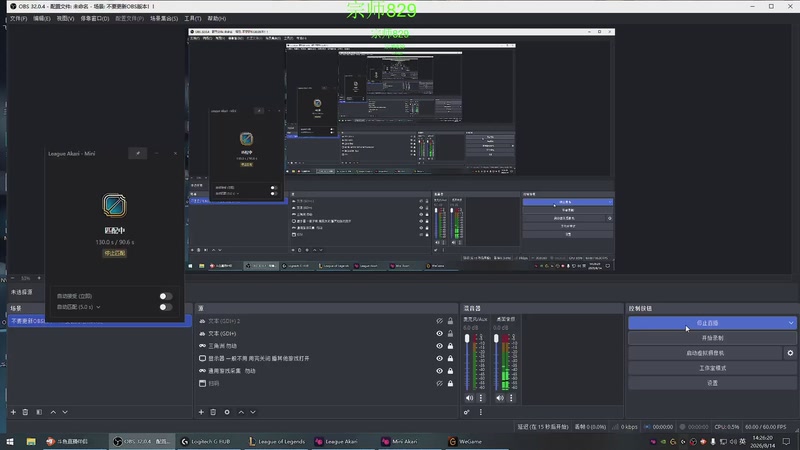Viewport: 800px width, 450px height.
Task: Show 扫码 source via eye icon
Action: 439,383
